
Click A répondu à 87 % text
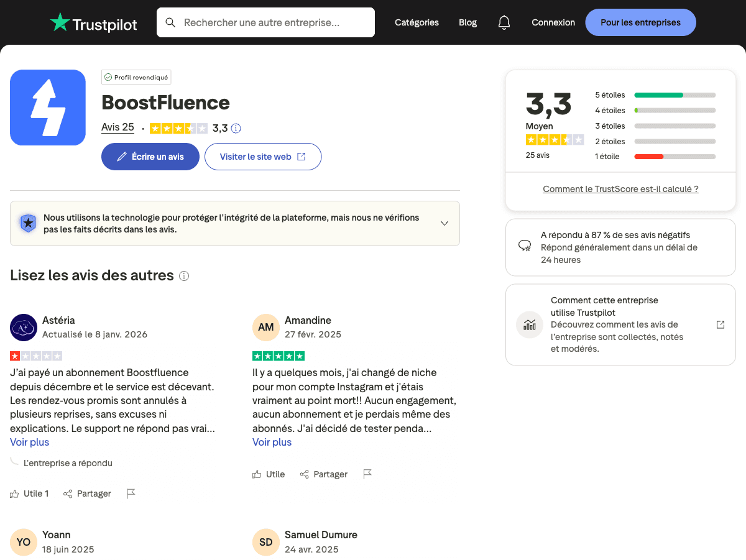coord(615,235)
